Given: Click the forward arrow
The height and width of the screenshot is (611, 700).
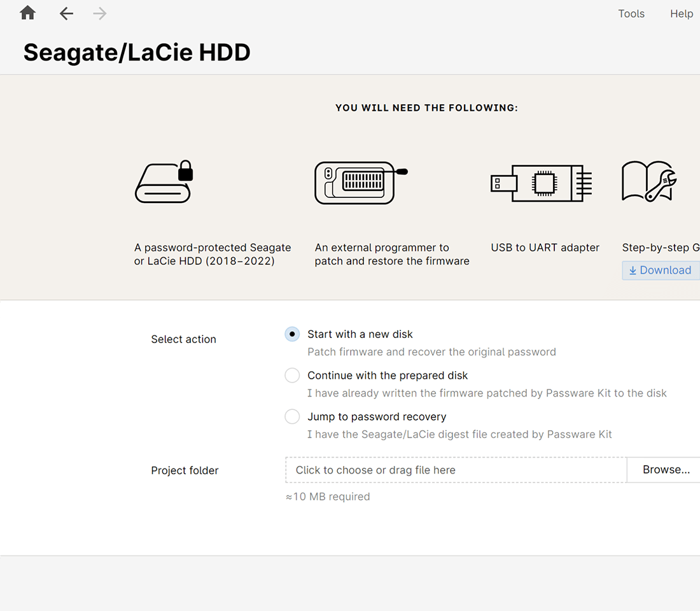Looking at the screenshot, I should (x=99, y=13).
